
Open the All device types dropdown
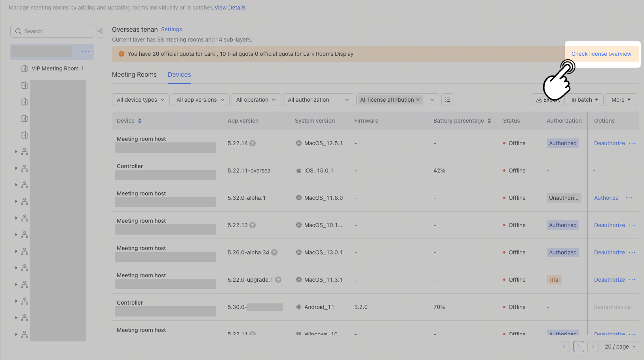141,99
